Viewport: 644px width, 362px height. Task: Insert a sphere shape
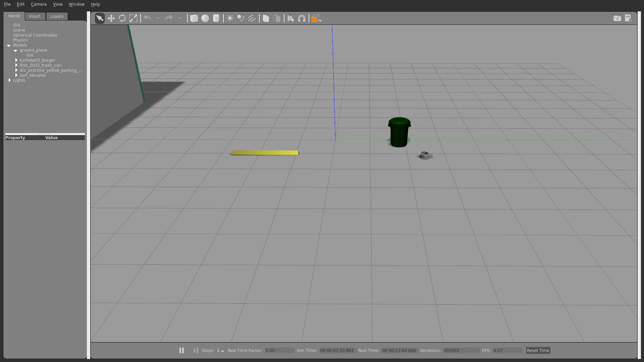205,18
